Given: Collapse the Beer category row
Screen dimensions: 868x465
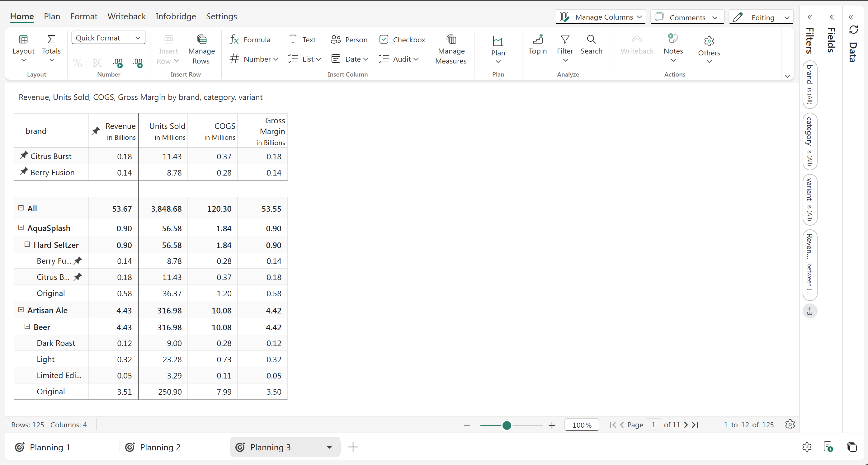Looking at the screenshot, I should pos(27,326).
